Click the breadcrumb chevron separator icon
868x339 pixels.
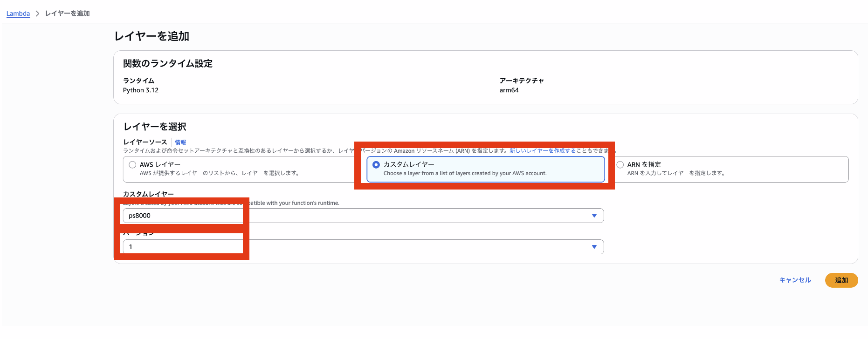[37, 14]
